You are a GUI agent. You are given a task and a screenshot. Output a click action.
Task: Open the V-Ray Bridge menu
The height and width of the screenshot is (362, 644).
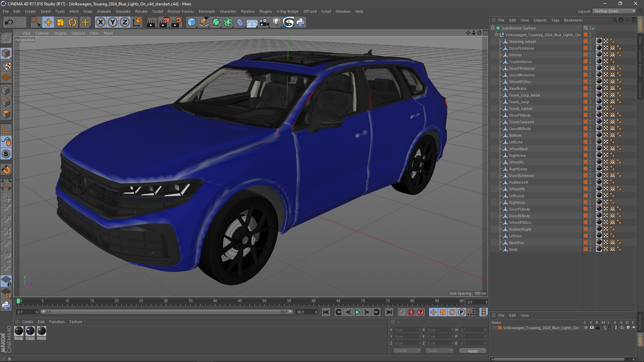[287, 11]
